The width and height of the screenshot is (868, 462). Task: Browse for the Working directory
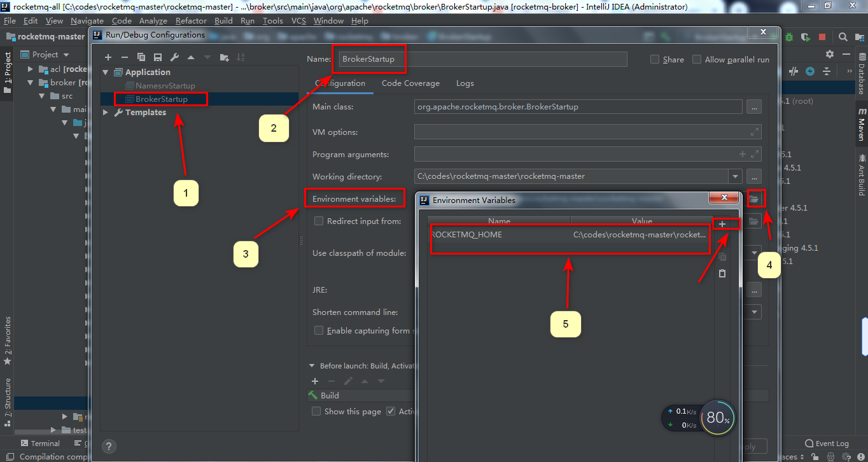754,176
